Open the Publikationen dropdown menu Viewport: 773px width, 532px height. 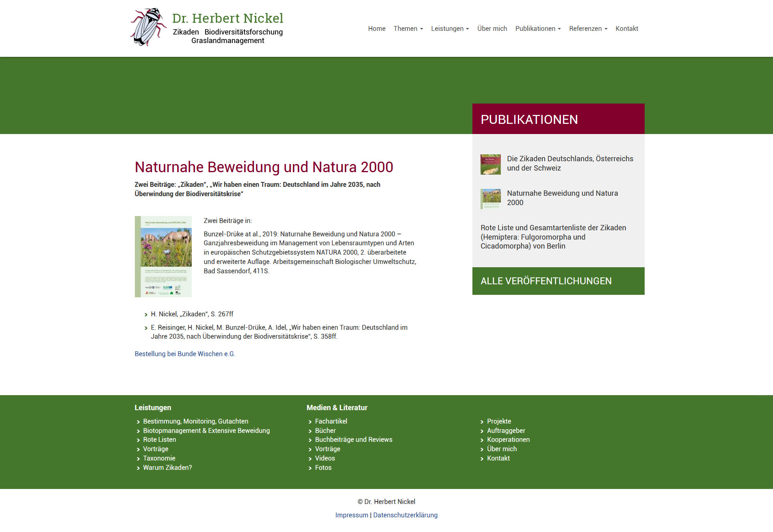(538, 28)
